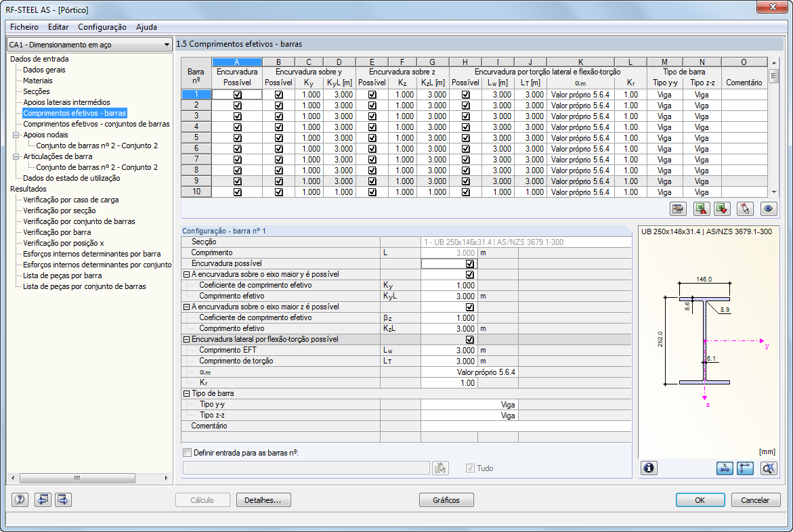
Task: Collapse the 'Apoios nodais' tree node
Action: [x=16, y=135]
